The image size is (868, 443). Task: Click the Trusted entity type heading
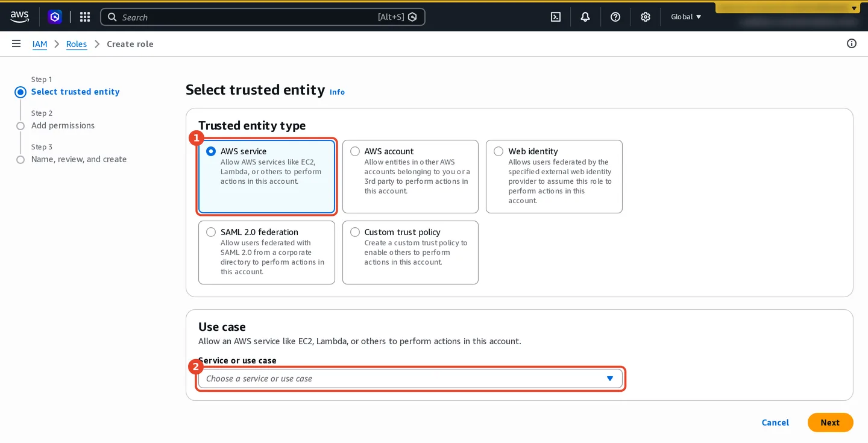(x=252, y=125)
